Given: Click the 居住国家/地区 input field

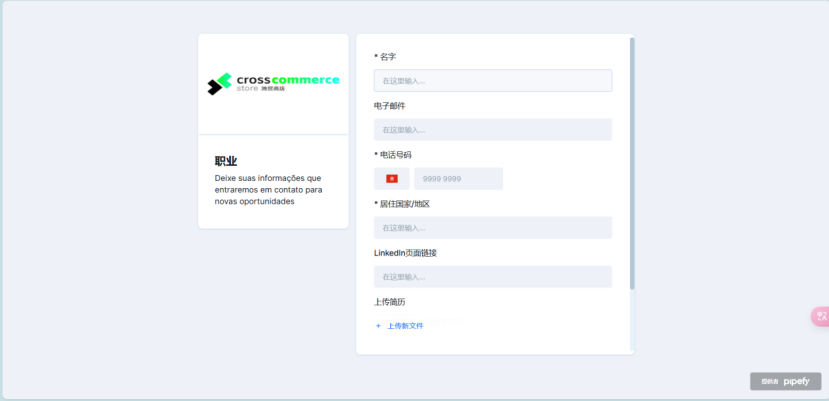Looking at the screenshot, I should pyautogui.click(x=492, y=228).
